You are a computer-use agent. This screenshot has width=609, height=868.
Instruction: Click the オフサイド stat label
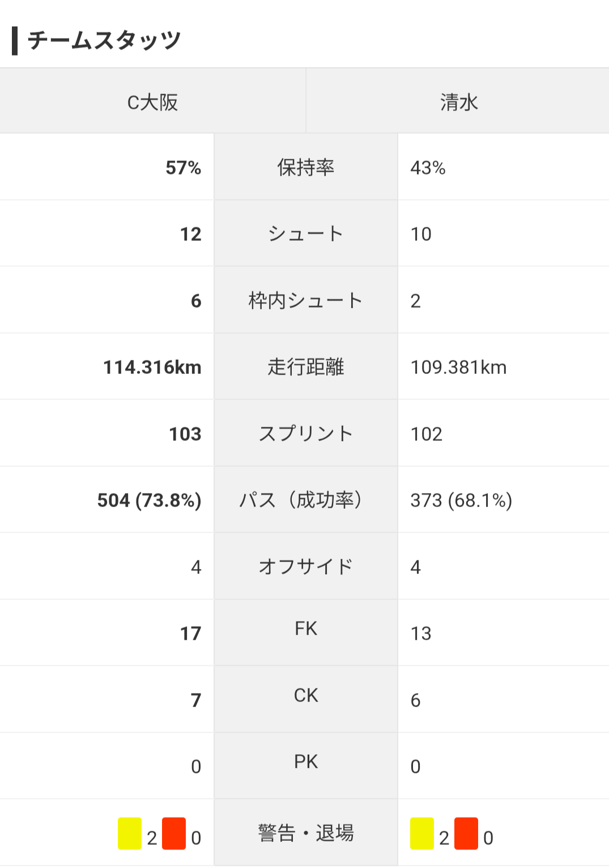[x=306, y=567]
